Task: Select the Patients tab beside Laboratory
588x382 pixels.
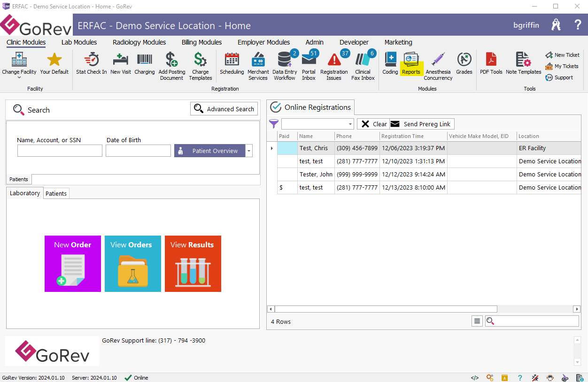Action: coord(56,193)
